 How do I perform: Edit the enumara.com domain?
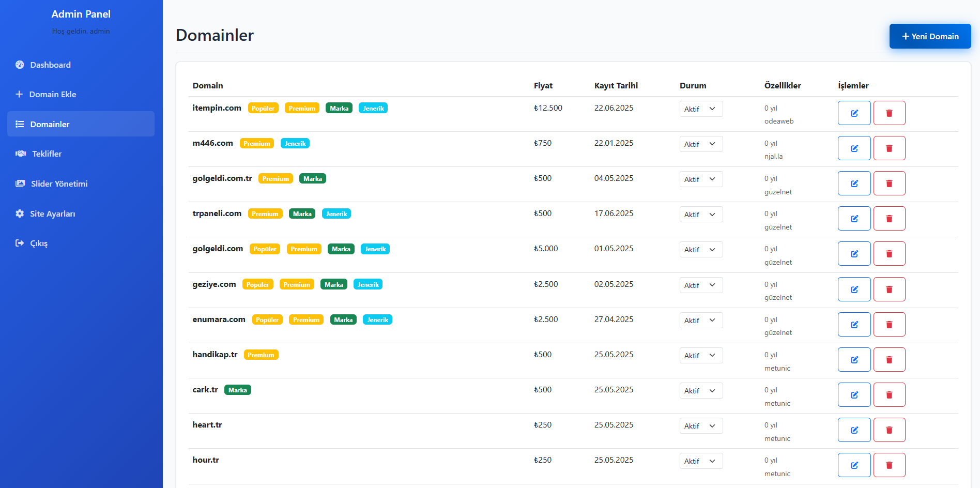(x=854, y=324)
